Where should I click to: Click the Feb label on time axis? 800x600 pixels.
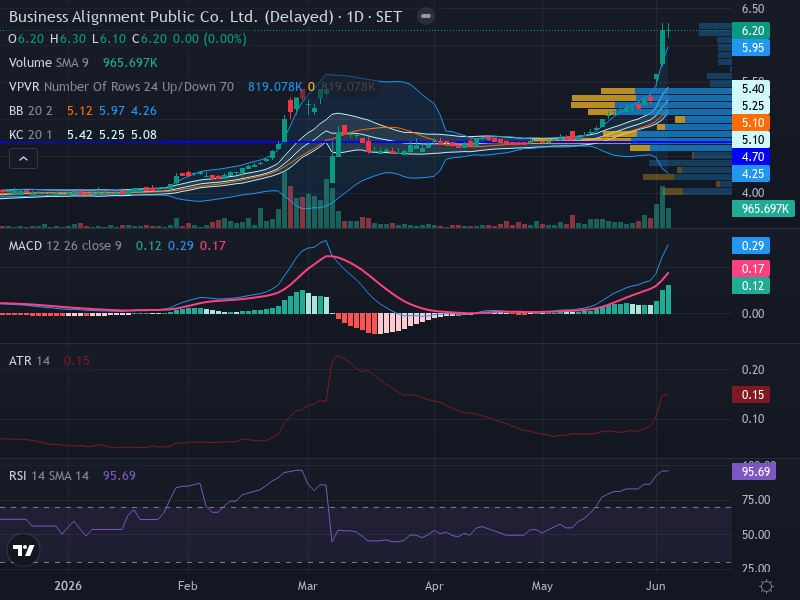tap(188, 586)
